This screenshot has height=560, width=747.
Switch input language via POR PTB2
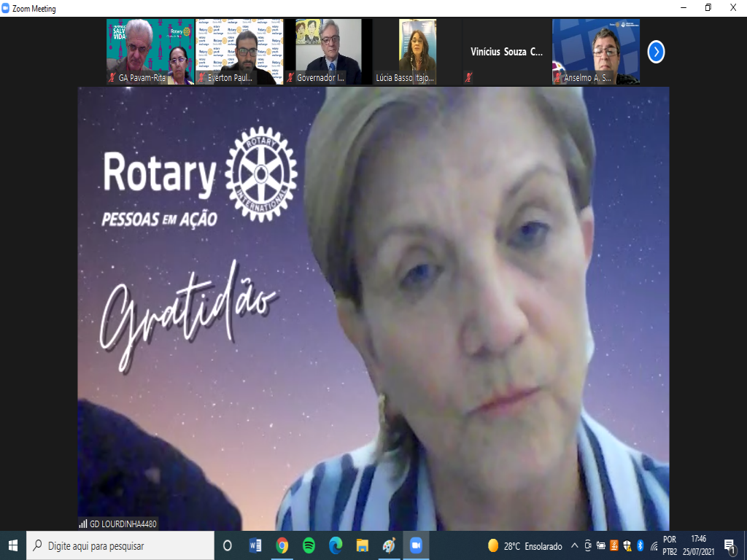[x=670, y=545]
